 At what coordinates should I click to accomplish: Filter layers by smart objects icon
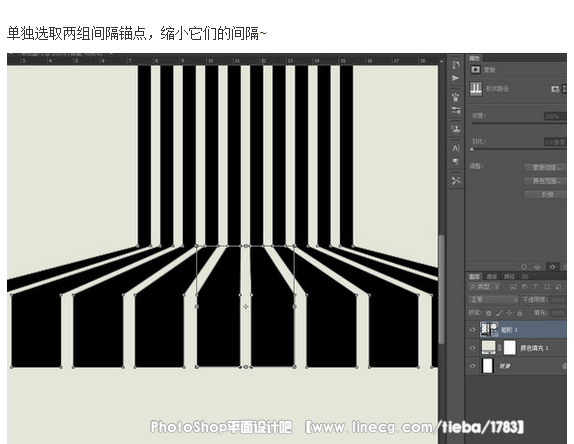pyautogui.click(x=558, y=287)
